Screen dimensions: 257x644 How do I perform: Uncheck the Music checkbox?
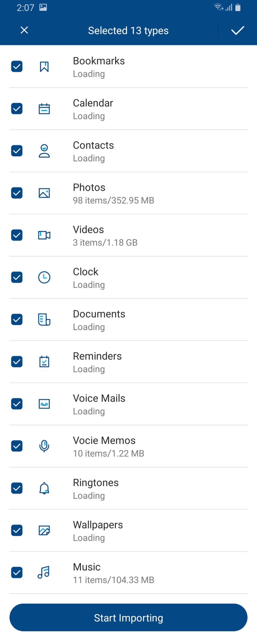point(17,572)
